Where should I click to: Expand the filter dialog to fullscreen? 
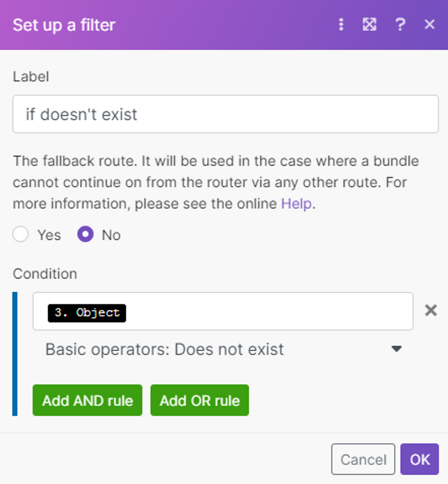coord(369,24)
